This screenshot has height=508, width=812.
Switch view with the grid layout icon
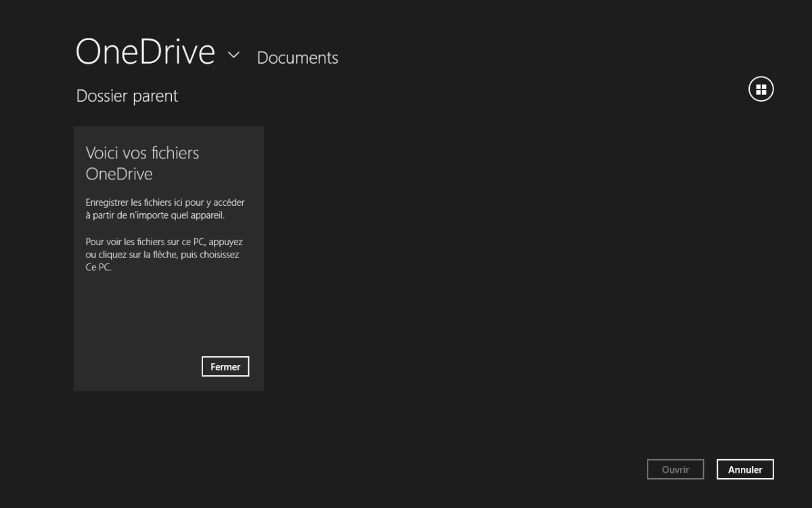pyautogui.click(x=761, y=89)
